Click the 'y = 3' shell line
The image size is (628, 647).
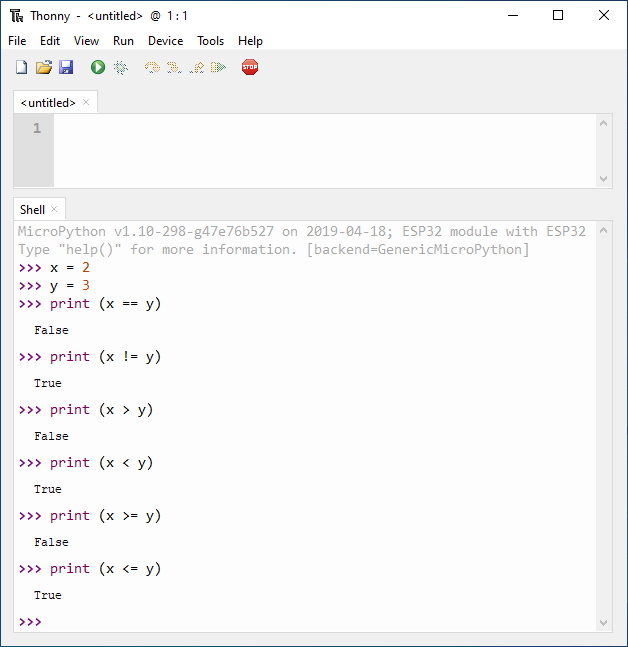(x=54, y=286)
